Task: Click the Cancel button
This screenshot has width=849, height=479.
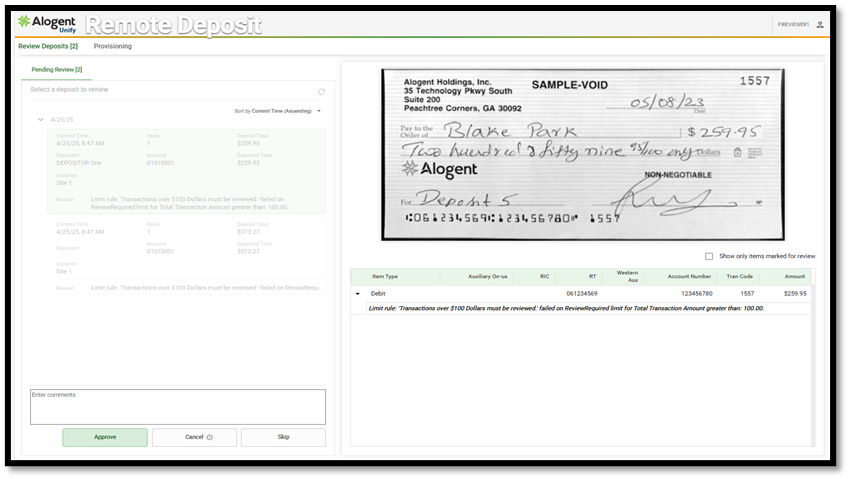Action: point(194,437)
